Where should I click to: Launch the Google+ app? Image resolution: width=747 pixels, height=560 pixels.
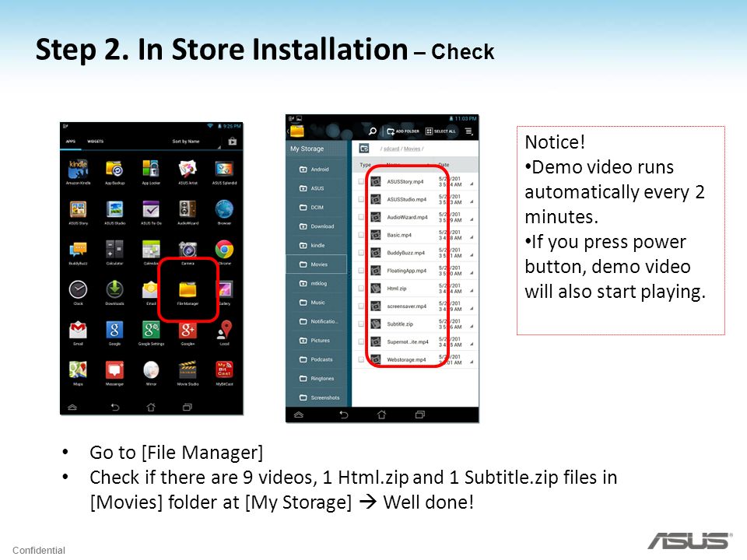188,330
